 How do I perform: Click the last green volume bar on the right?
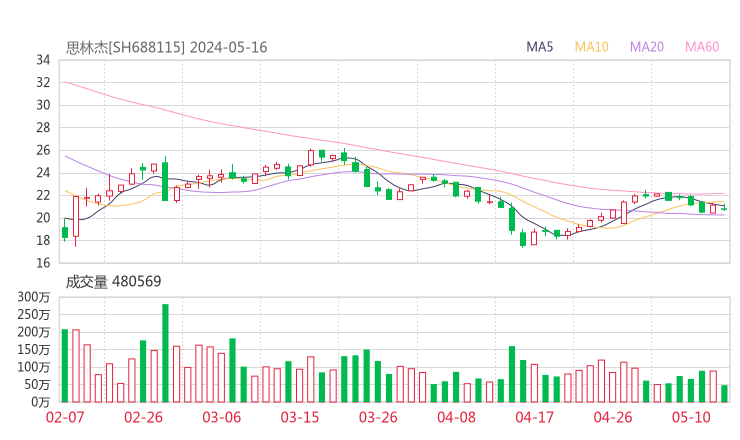click(x=724, y=394)
